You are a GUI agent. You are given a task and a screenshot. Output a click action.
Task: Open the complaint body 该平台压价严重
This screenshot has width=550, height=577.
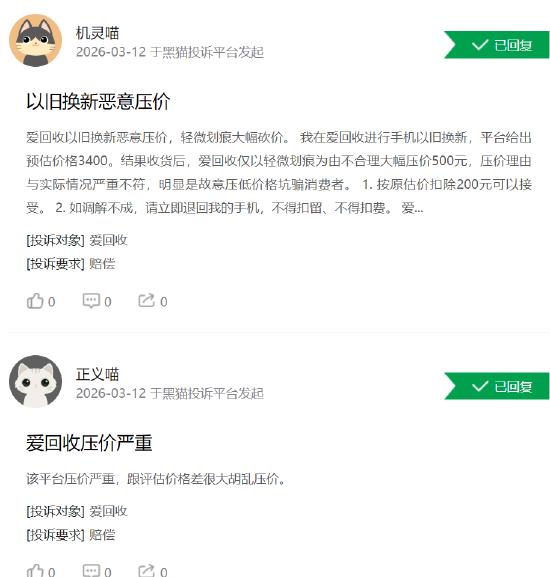click(156, 479)
